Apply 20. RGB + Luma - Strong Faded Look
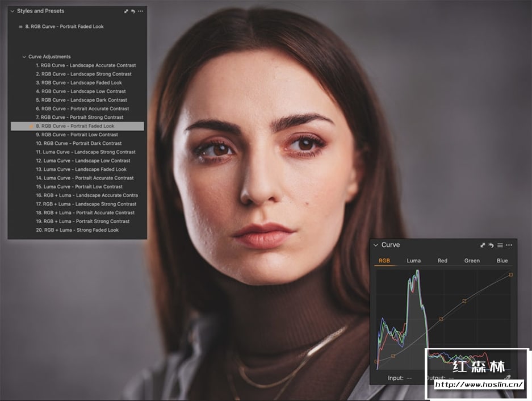This screenshot has height=401, width=532. 77,230
